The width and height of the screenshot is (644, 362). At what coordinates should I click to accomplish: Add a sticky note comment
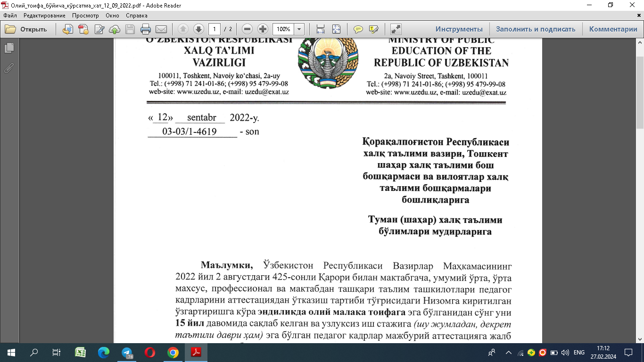(358, 29)
